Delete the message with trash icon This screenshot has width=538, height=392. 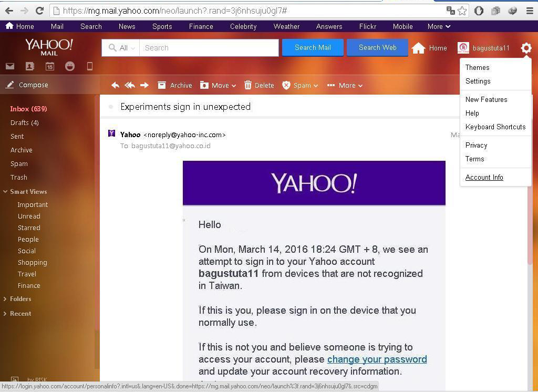tap(259, 85)
